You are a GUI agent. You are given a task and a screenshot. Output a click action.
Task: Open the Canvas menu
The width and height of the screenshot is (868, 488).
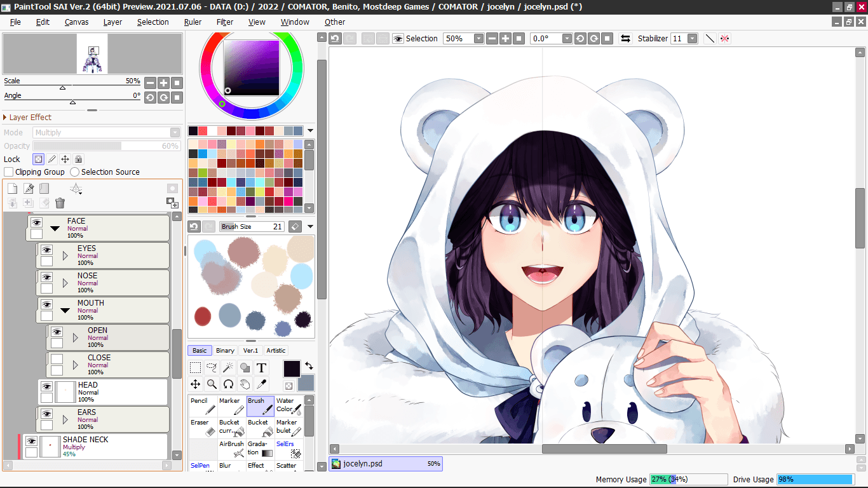76,22
